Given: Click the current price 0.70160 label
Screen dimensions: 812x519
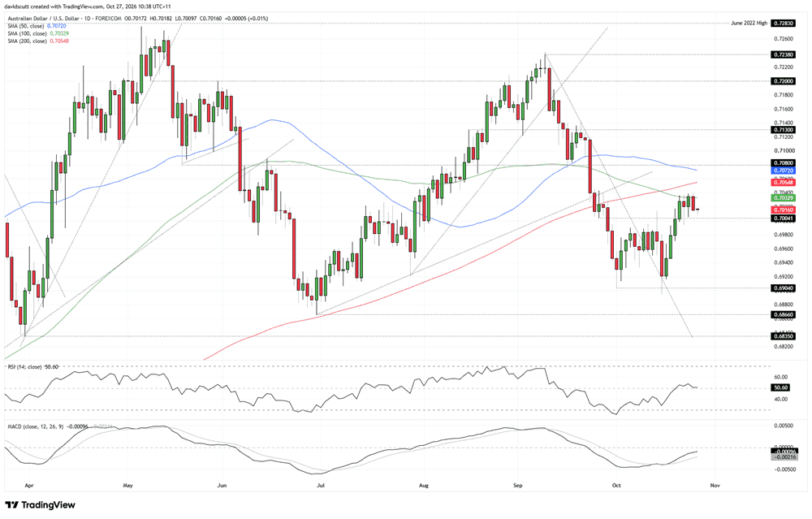Looking at the screenshot, I should coord(784,210).
